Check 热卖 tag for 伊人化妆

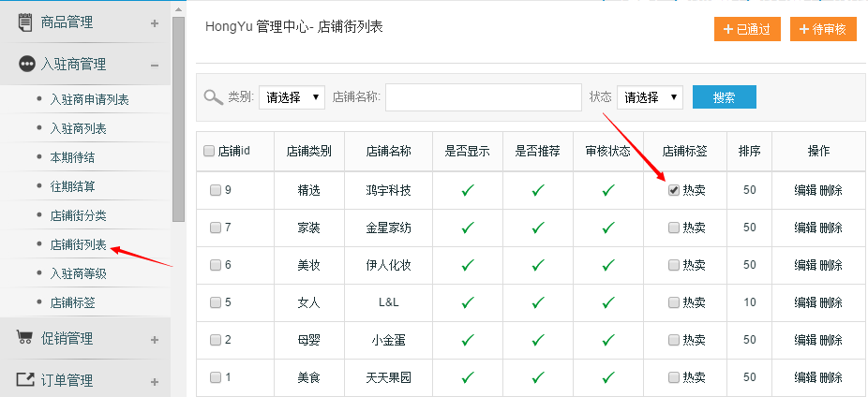[x=674, y=265]
